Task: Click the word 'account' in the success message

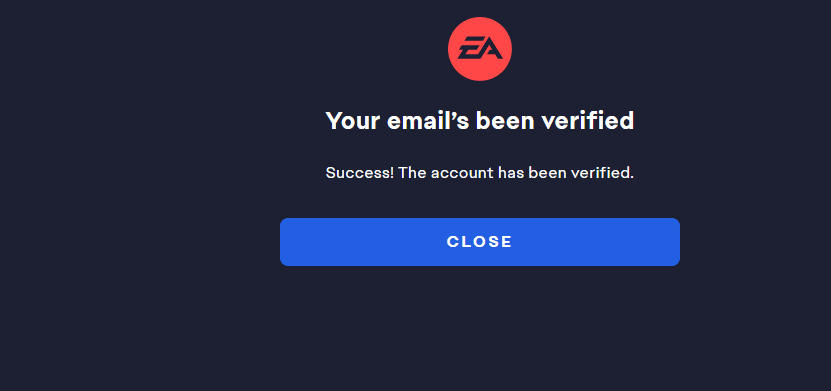Action: click(462, 173)
